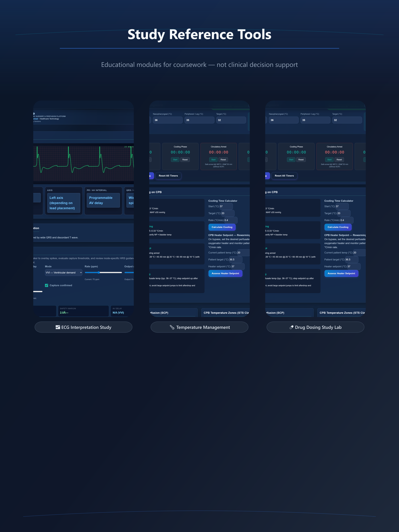Image resolution: width=399 pixels, height=532 pixels.
Task: Click Reset All Timers in Temperature Management card
Action: (x=168, y=176)
